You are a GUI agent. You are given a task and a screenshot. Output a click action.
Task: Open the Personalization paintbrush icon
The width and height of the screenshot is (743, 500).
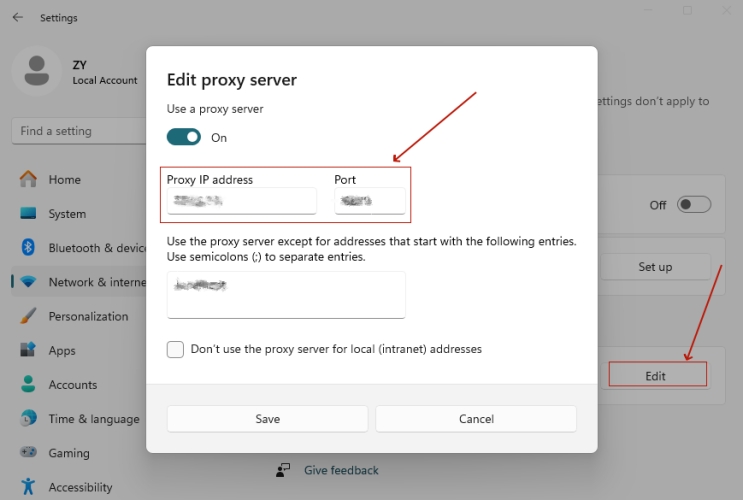[x=28, y=316]
